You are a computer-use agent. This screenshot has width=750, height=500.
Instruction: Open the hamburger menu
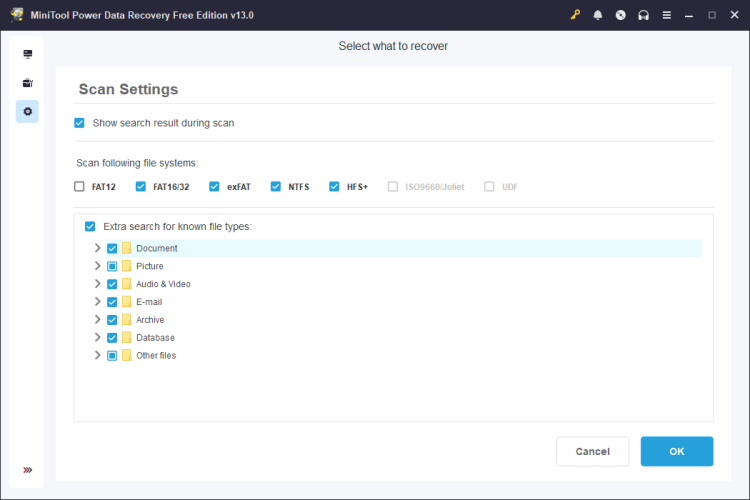pos(666,15)
